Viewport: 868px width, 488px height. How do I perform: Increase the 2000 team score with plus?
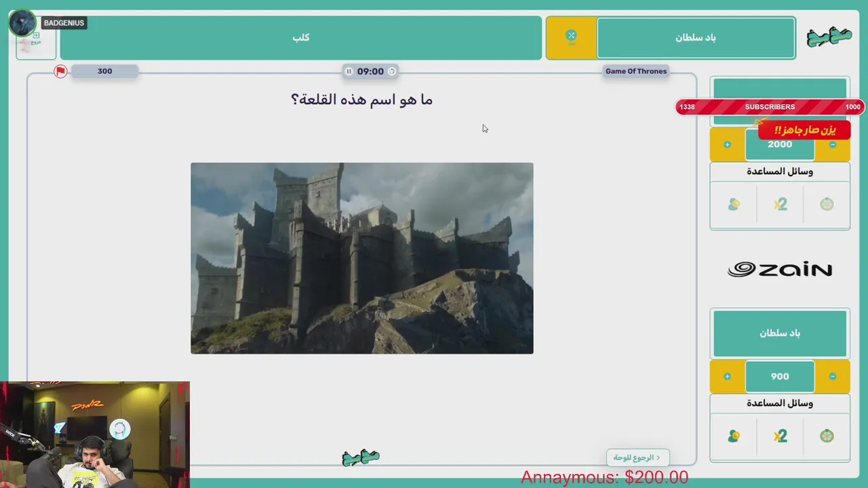click(x=727, y=144)
